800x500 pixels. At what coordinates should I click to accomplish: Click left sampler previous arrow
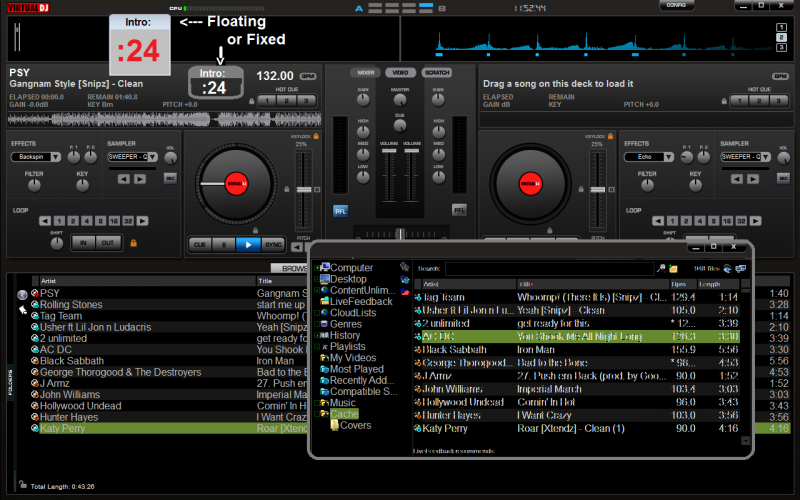pyautogui.click(x=123, y=179)
